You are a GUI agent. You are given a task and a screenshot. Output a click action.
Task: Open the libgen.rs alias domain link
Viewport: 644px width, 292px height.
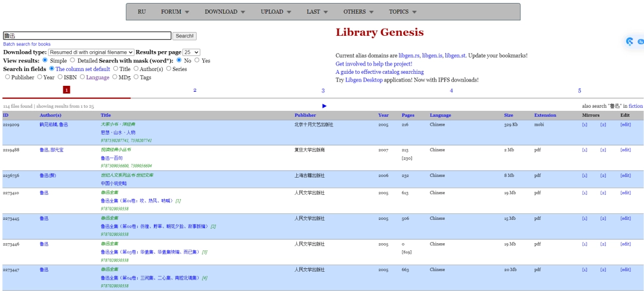409,55
